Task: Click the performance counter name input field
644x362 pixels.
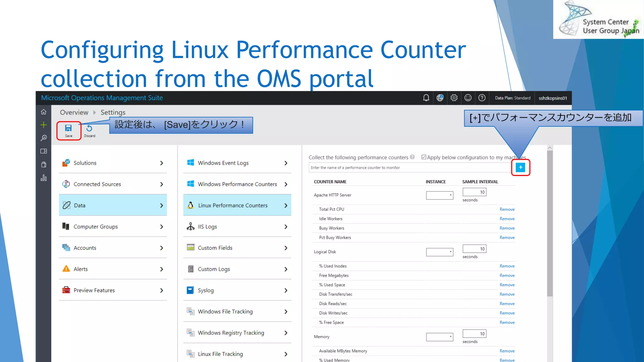Action: click(x=411, y=167)
